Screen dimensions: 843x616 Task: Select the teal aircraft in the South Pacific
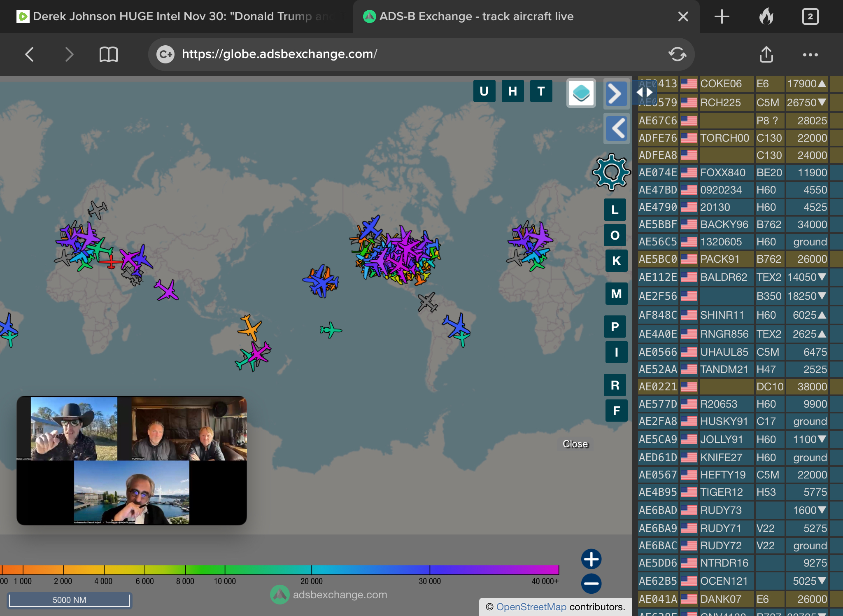point(331,330)
